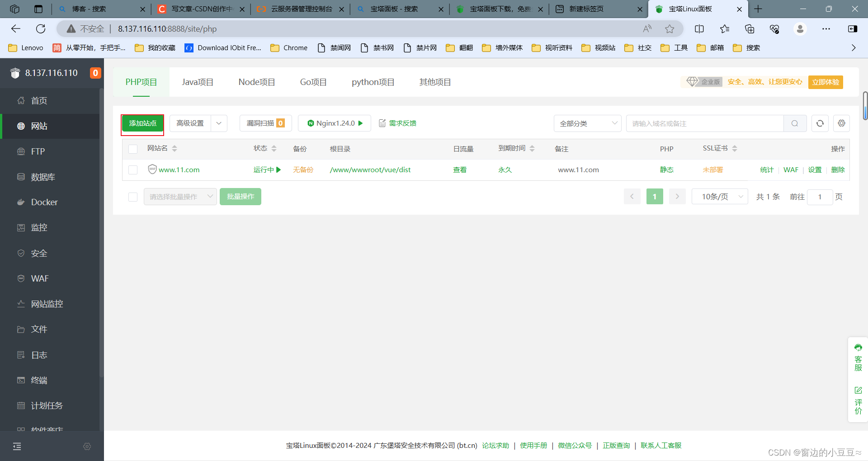Image resolution: width=868 pixels, height=461 pixels.
Task: Refresh the browser page
Action: point(41,29)
